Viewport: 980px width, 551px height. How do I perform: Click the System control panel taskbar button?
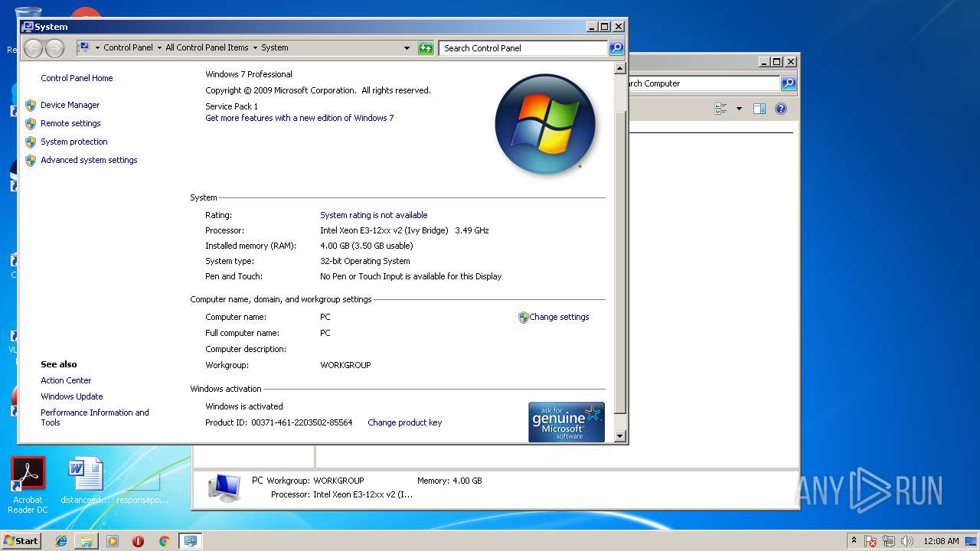click(190, 541)
